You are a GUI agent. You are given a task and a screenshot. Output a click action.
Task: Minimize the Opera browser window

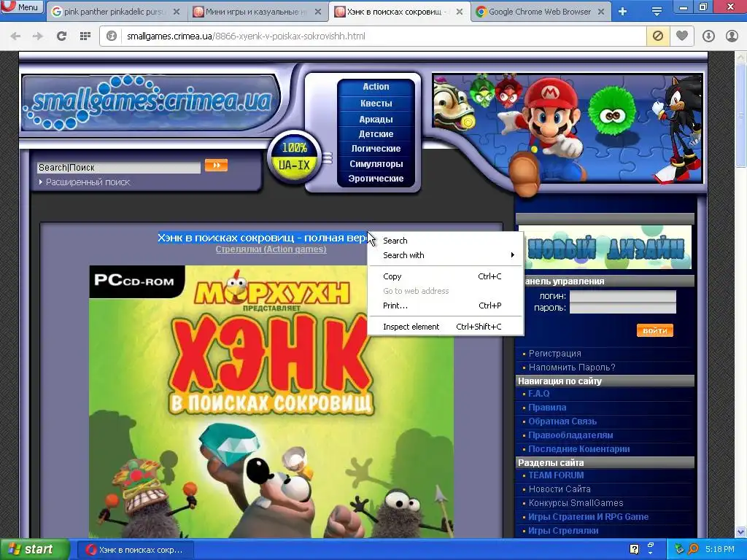coord(684,7)
